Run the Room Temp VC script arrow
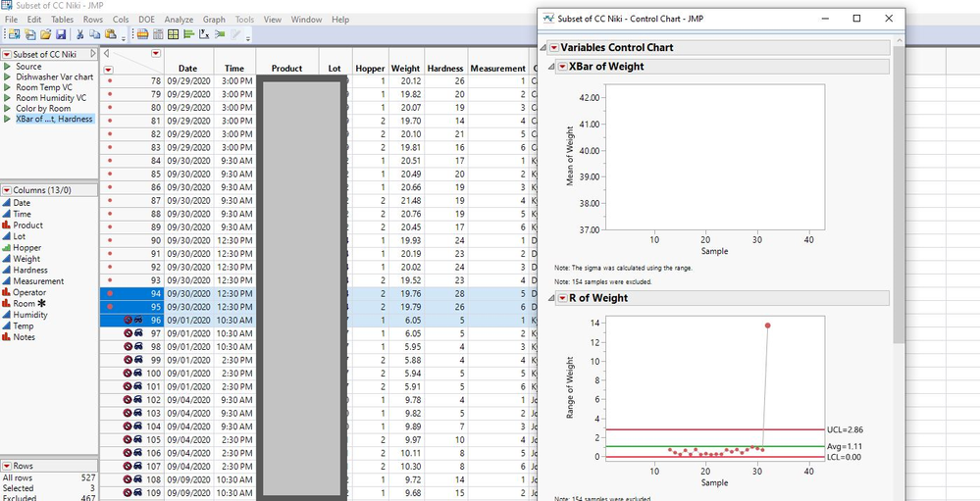Screen dimensions: 980x501 (x=8, y=87)
